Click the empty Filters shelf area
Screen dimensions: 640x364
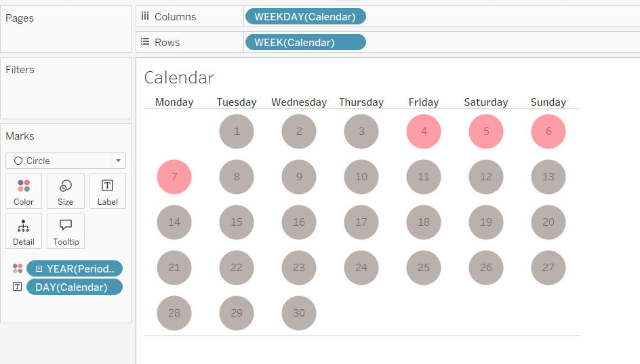[66, 95]
